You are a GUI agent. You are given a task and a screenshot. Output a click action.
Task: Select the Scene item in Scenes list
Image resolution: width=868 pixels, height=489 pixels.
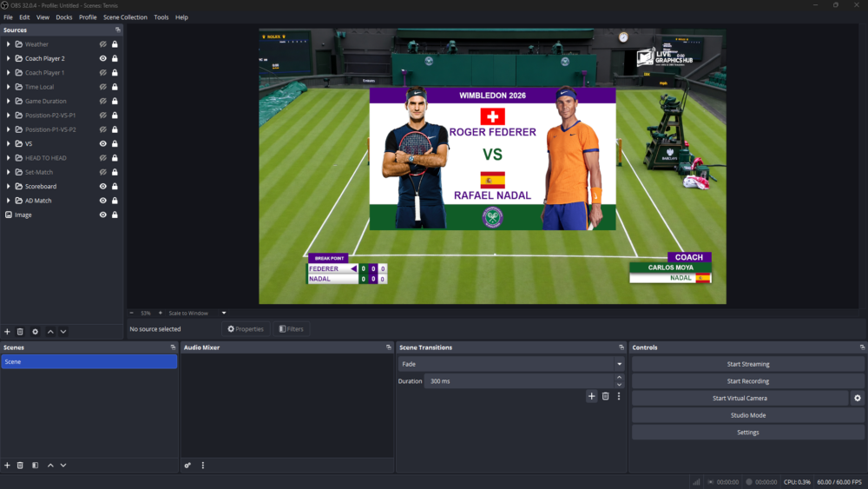(x=89, y=361)
